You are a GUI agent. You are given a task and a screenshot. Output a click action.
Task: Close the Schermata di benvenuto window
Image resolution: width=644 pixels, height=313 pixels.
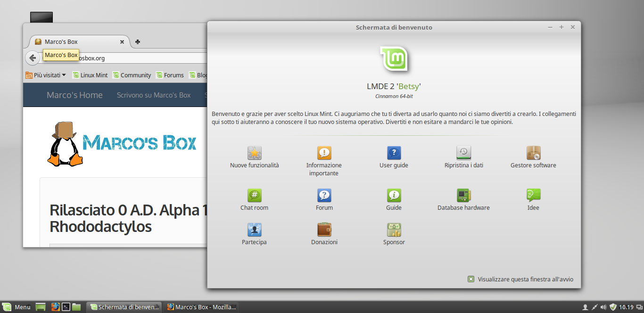572,27
